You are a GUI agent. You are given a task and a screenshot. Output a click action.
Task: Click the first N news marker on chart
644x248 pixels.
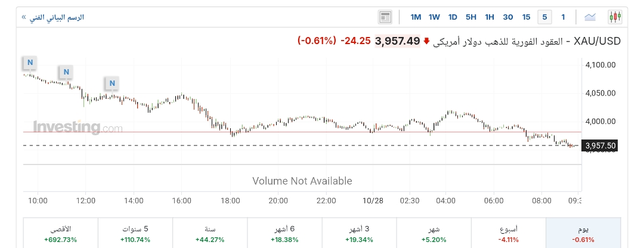[x=29, y=61]
